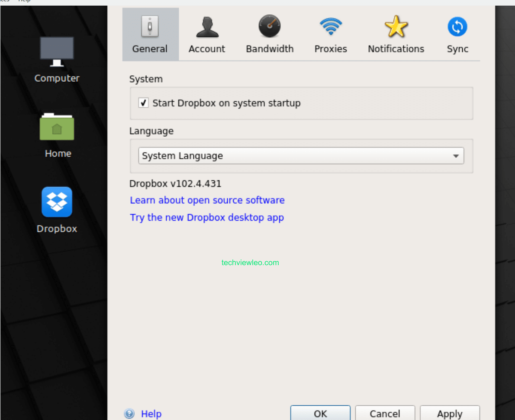
Task: Open the Dropbox desktop icon
Action: tap(57, 202)
